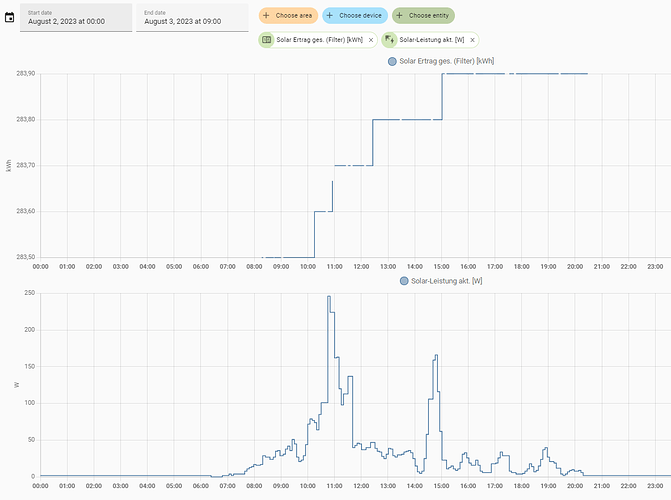Add a device with Choose device

point(355,15)
